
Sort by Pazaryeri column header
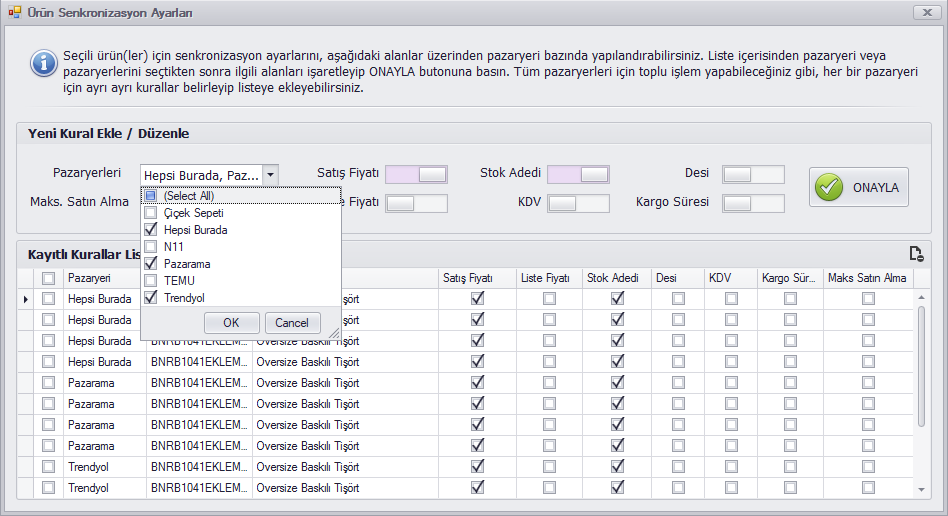coord(104,278)
